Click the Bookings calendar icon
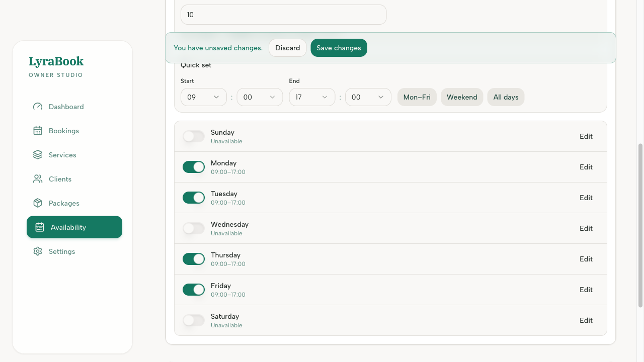The width and height of the screenshot is (644, 362). [x=38, y=131]
